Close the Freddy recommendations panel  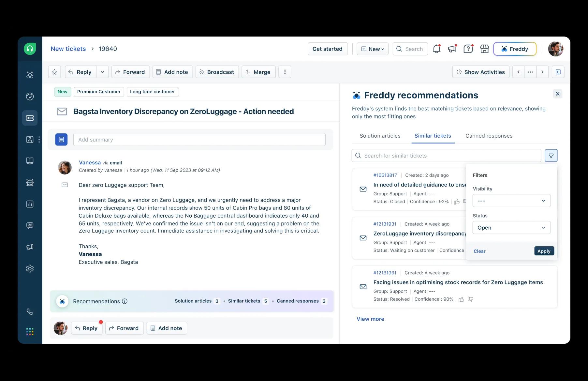tap(558, 94)
